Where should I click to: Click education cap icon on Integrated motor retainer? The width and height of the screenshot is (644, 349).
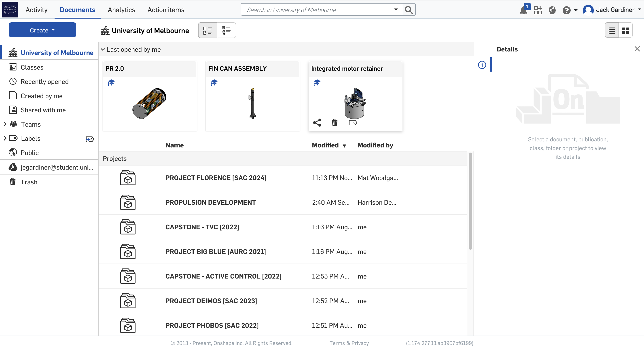point(317,83)
